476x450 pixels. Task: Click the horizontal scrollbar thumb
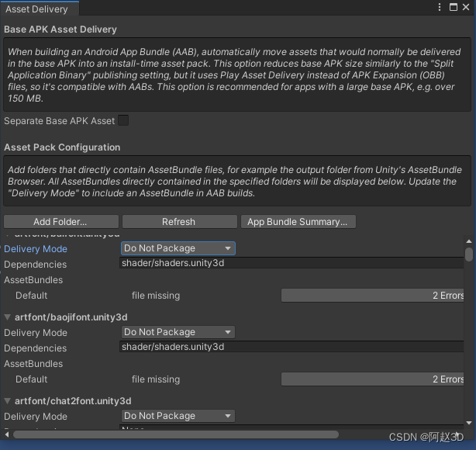(176, 434)
